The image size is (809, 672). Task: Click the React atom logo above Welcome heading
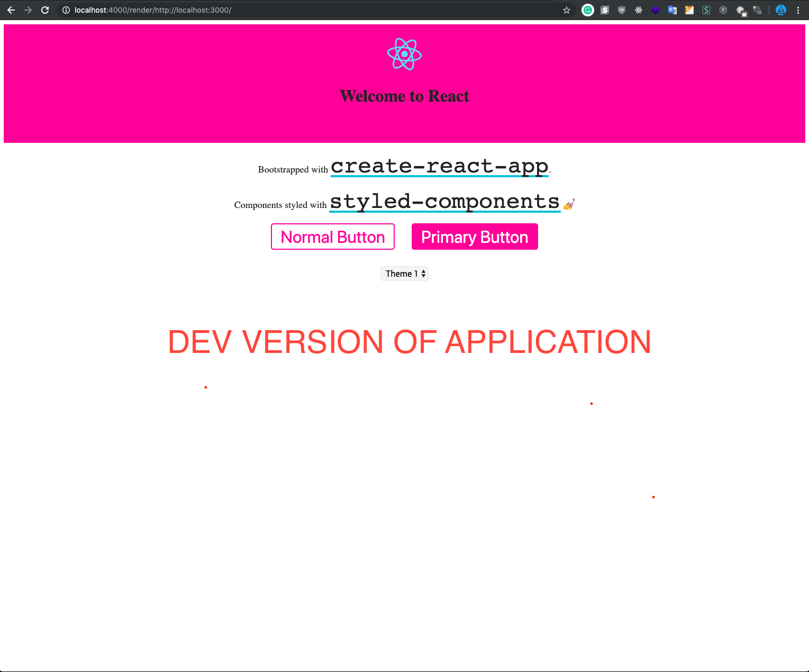point(404,53)
